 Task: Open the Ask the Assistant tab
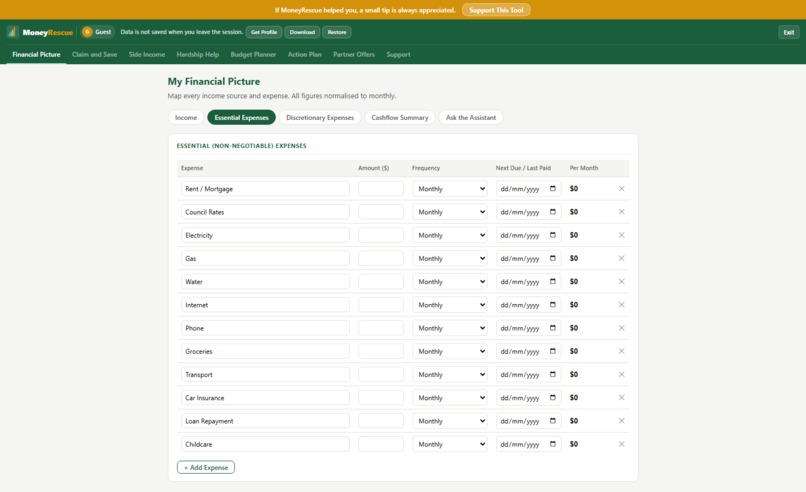[470, 117]
